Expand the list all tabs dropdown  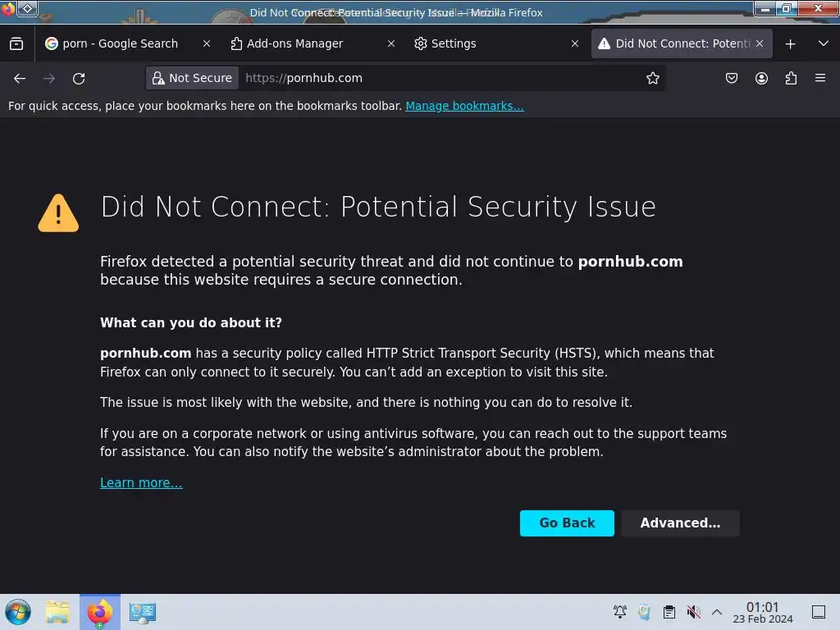coord(823,43)
